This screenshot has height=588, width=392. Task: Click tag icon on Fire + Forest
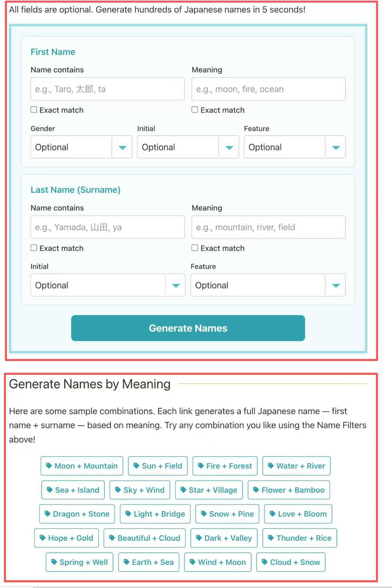pyautogui.click(x=201, y=466)
